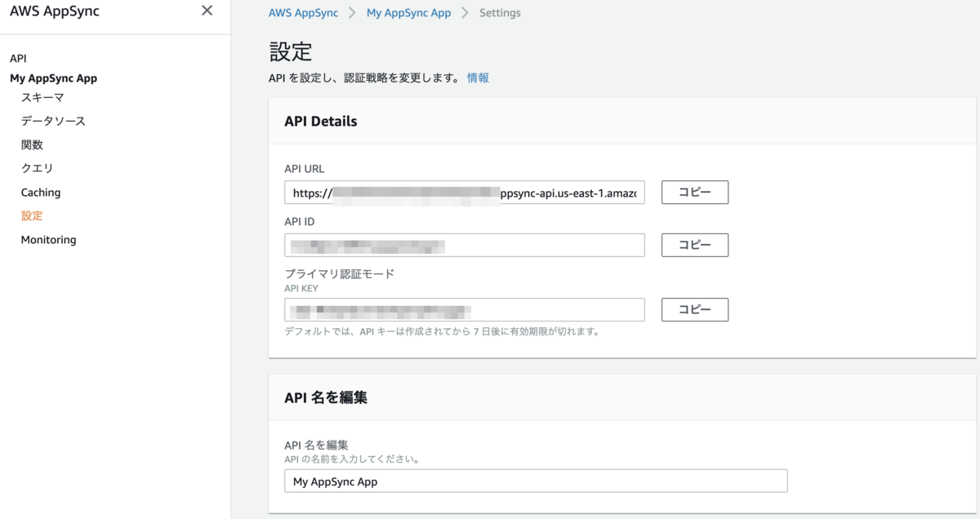
Task: Close the AWS AppSync sidebar panel
Action: 207,11
